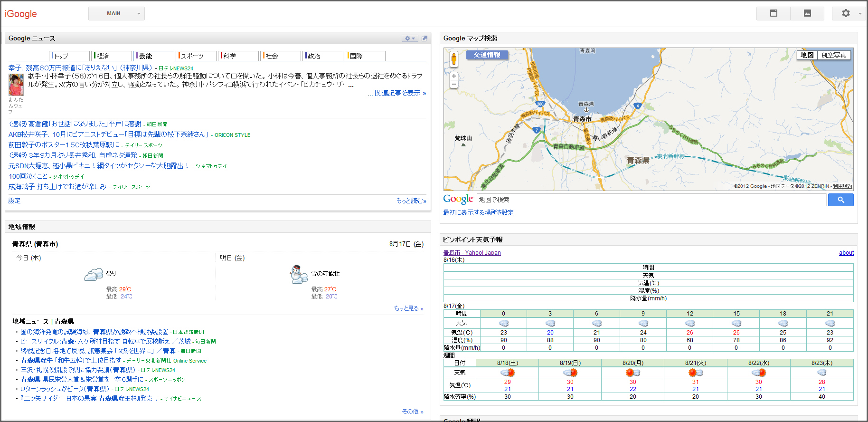Screen dimensions: 868x422
Task: Open the 成海璃子 article
Action: (x=57, y=187)
